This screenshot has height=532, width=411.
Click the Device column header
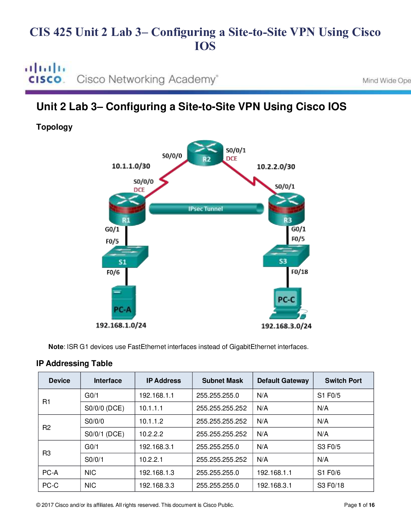[59, 381]
